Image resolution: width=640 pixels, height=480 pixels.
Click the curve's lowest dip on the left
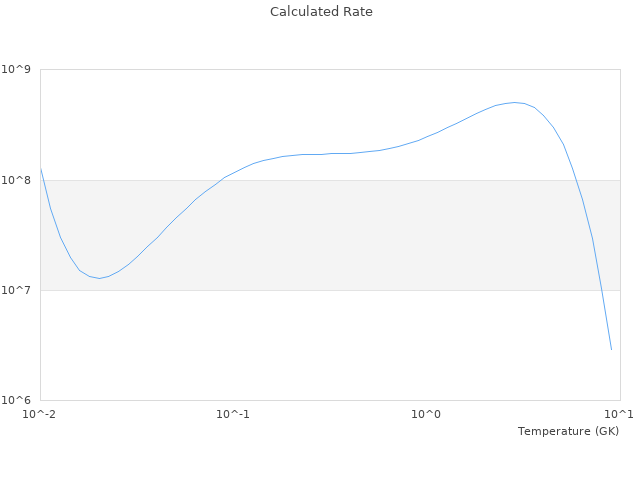pos(98,278)
